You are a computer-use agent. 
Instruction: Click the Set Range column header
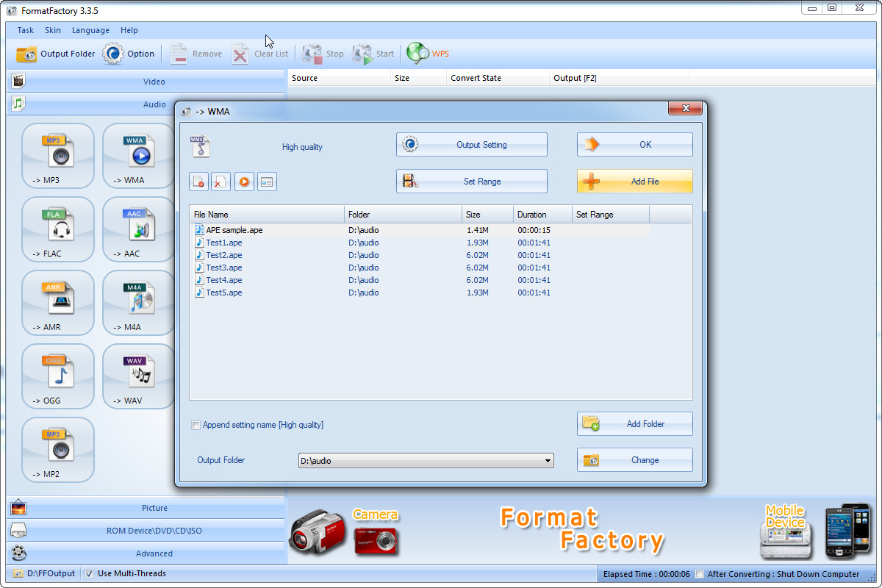pyautogui.click(x=611, y=215)
